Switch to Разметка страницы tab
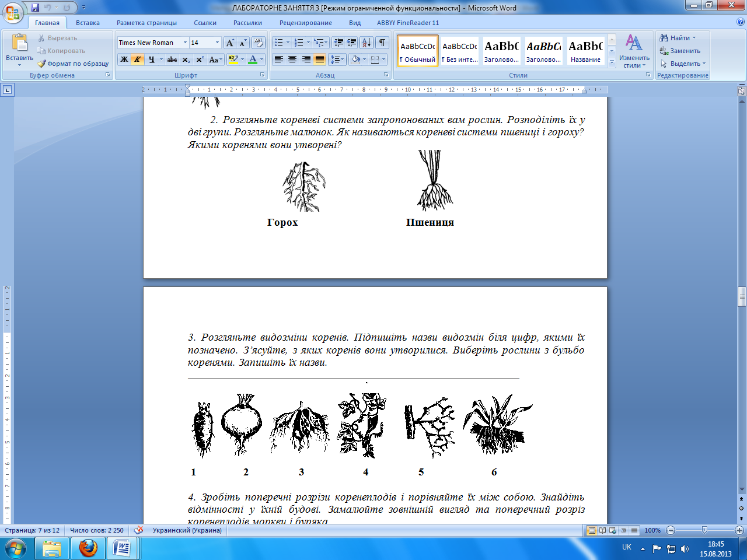Screen dimensions: 747x560 tap(146, 23)
